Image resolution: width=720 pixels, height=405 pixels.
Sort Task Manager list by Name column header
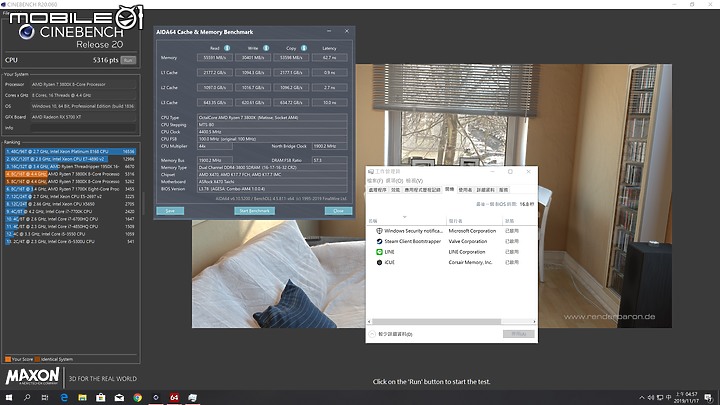(x=406, y=220)
